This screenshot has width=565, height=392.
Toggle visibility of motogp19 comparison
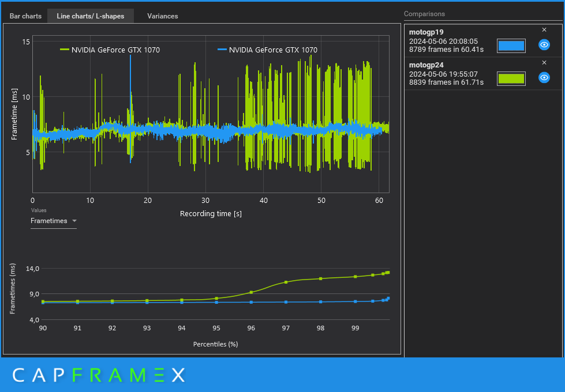[544, 45]
